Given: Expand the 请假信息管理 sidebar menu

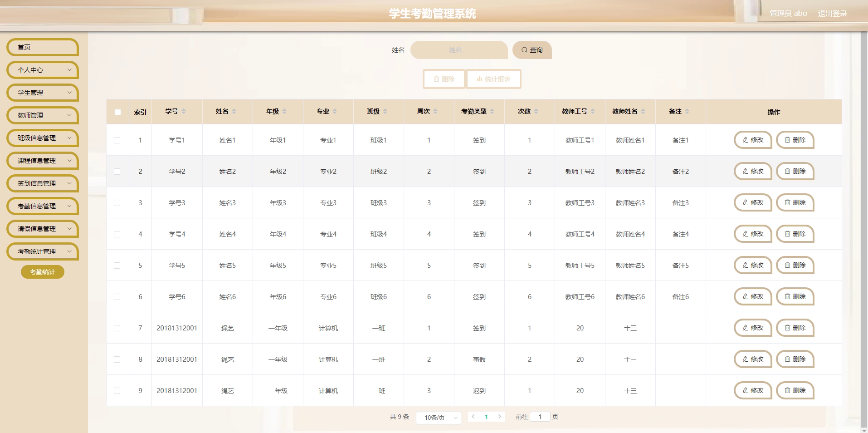Looking at the screenshot, I should pos(43,229).
